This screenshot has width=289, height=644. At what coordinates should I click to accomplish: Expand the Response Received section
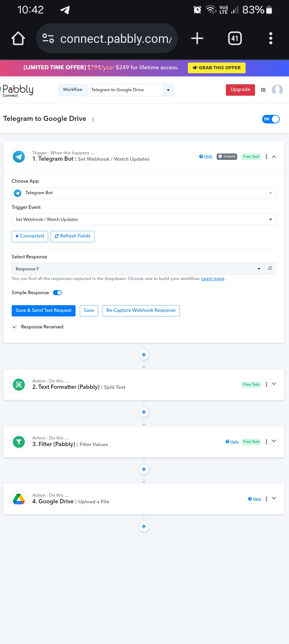(x=14, y=327)
